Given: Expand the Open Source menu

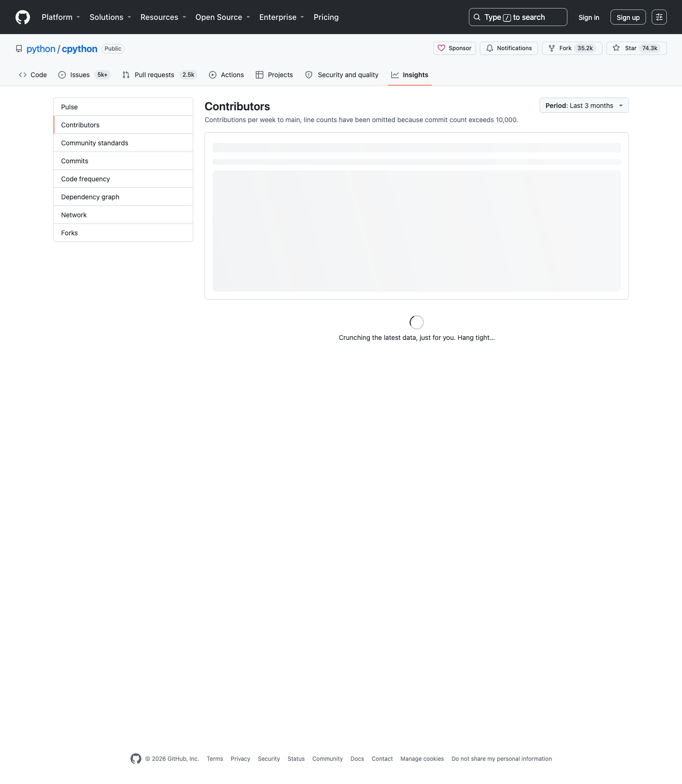Looking at the screenshot, I should click(223, 17).
